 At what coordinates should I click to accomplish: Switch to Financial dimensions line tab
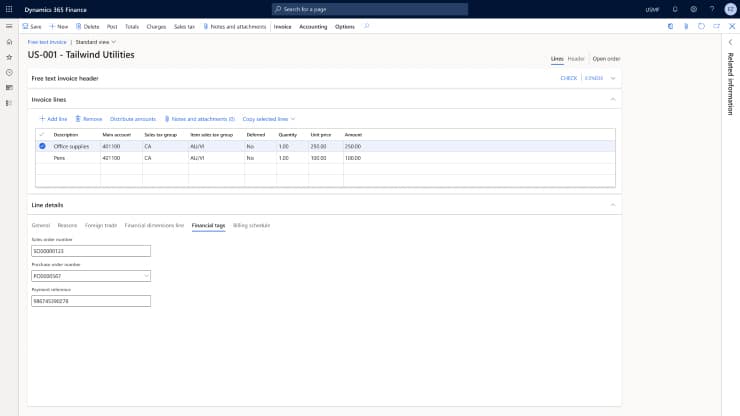coord(154,225)
